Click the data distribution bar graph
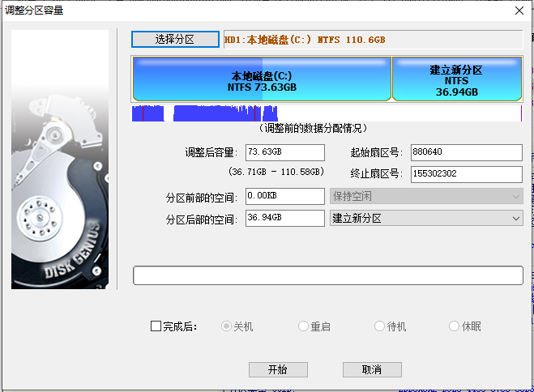 [x=205, y=113]
